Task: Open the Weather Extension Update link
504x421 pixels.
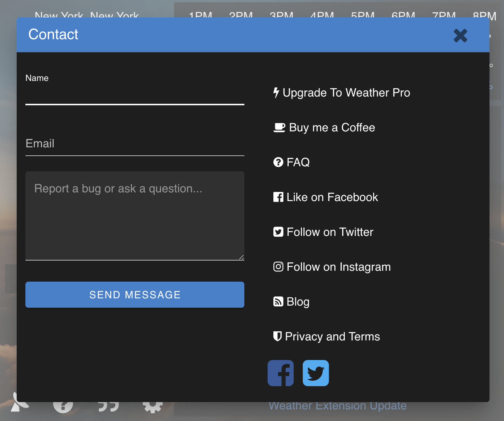Action: (338, 405)
